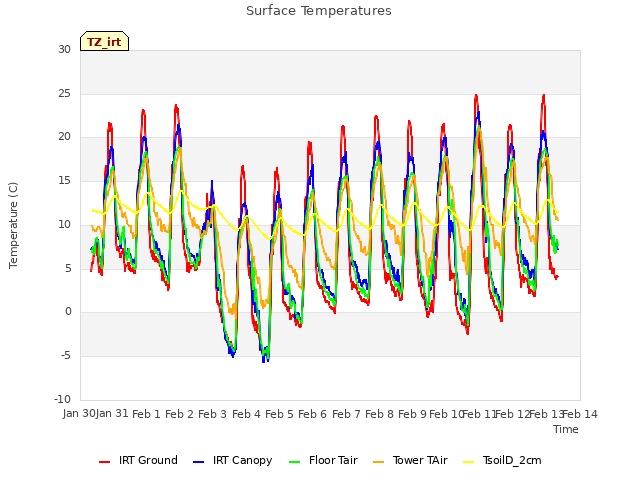Click the -10 y-axis tick label
Image resolution: width=640 pixels, height=480 pixels.
click(x=62, y=399)
